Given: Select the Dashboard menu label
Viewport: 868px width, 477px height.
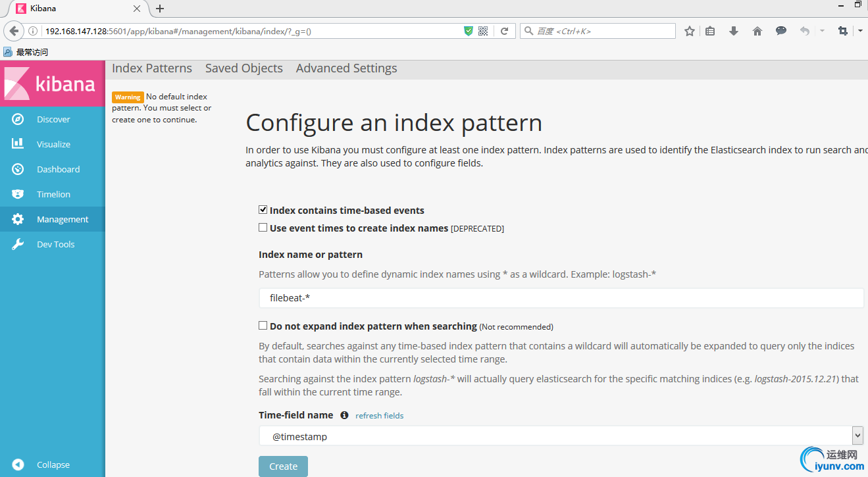Looking at the screenshot, I should pos(59,169).
